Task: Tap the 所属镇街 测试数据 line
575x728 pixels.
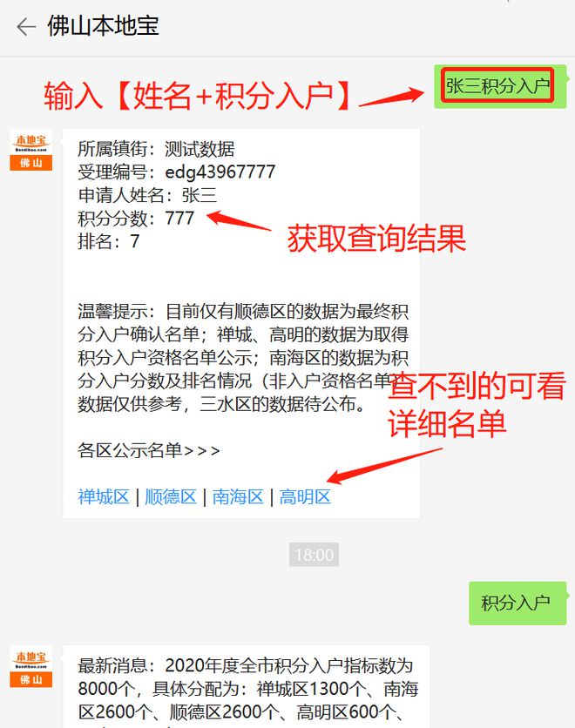Action: (x=156, y=149)
